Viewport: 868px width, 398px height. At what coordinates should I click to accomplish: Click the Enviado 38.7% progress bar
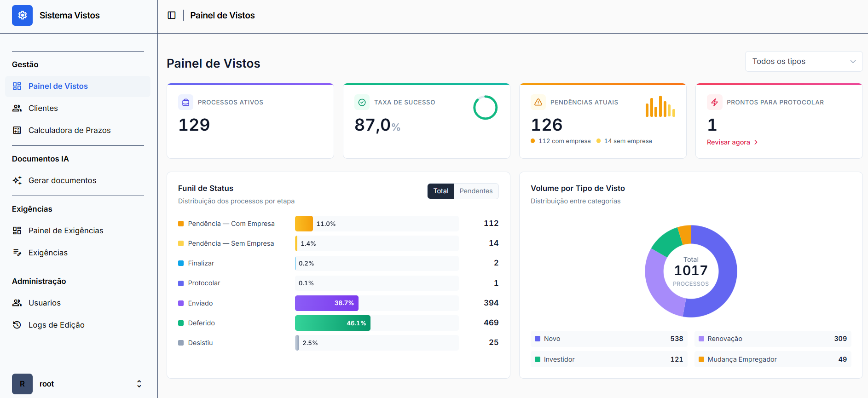327,303
